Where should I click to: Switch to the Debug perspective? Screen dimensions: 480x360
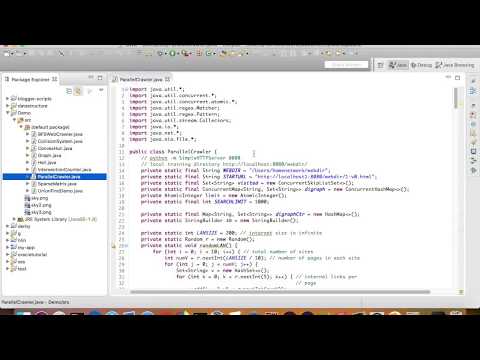click(422, 65)
